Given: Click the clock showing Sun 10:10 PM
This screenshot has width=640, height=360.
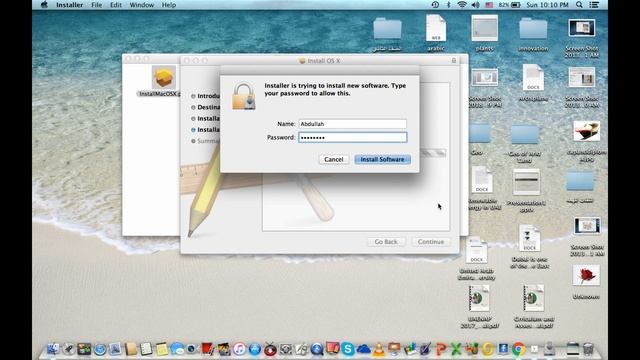Looking at the screenshot, I should (x=547, y=4).
